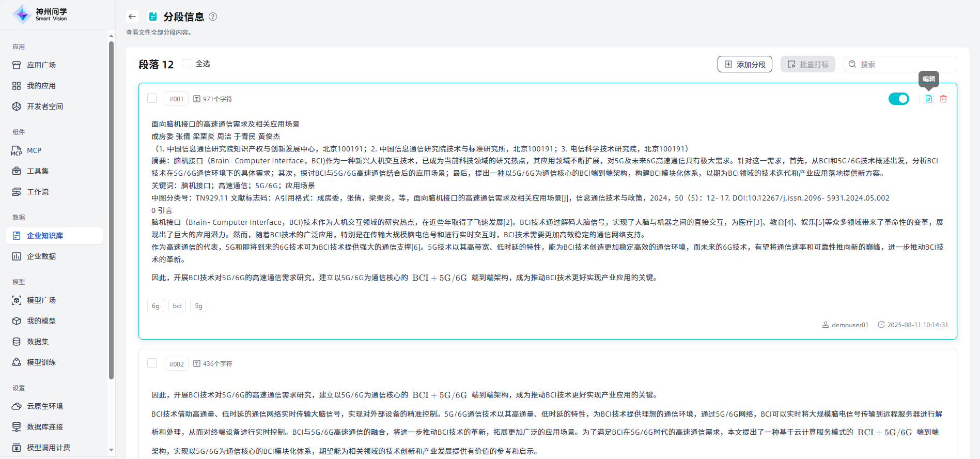The height and width of the screenshot is (459, 980).
Task: Click the back arrow icon
Action: point(132,17)
